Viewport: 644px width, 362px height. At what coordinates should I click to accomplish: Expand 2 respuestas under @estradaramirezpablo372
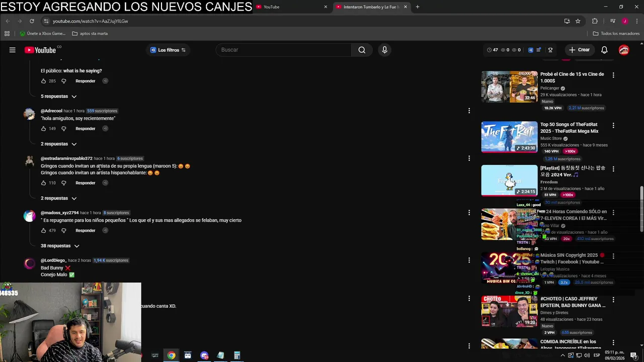click(59, 199)
